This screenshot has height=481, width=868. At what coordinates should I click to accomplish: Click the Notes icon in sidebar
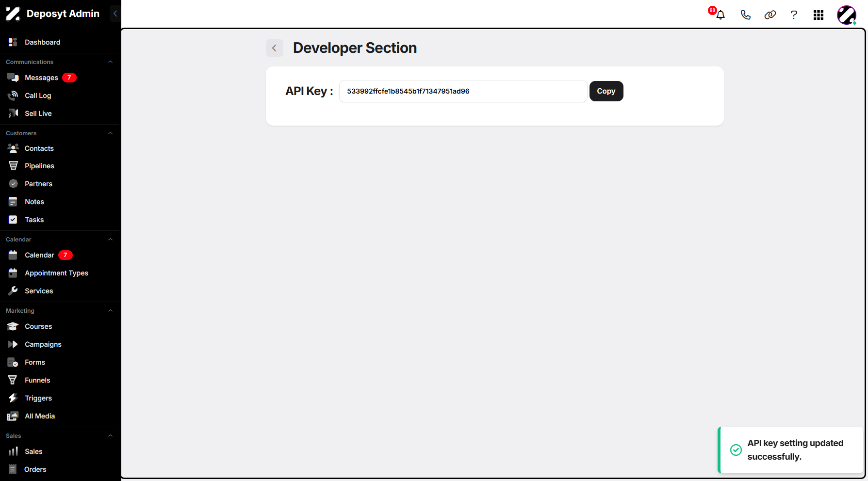pos(13,202)
